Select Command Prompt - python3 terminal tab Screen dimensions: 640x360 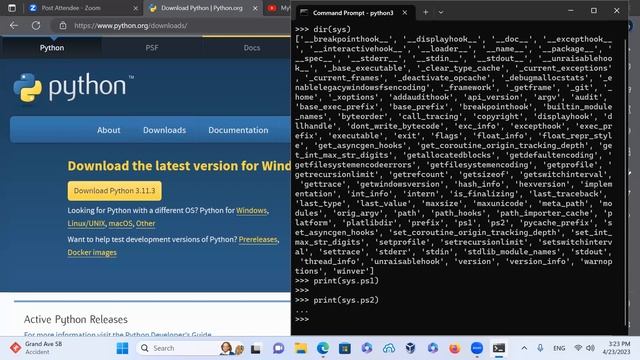pyautogui.click(x=353, y=13)
